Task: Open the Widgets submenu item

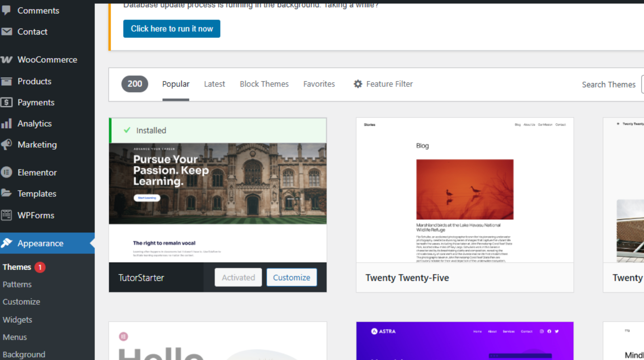Action: click(x=17, y=320)
